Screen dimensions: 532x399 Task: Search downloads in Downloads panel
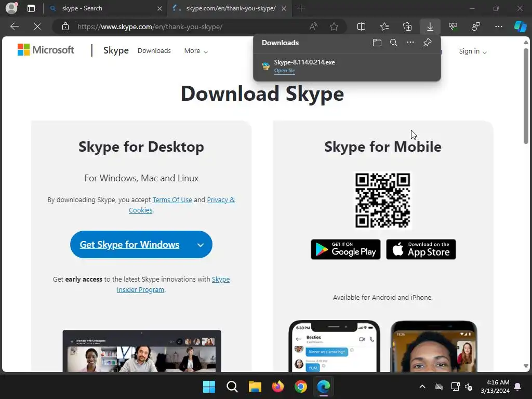394,43
